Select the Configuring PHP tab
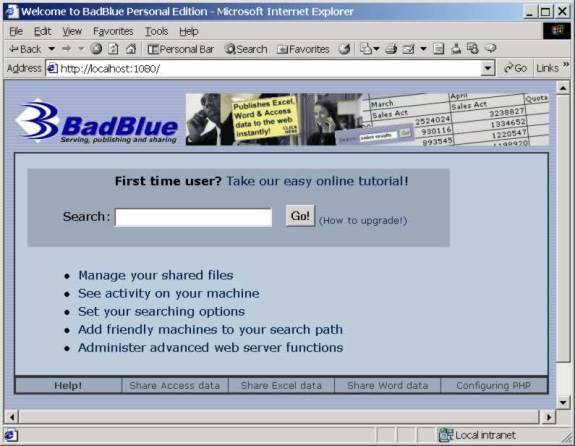 click(x=494, y=385)
